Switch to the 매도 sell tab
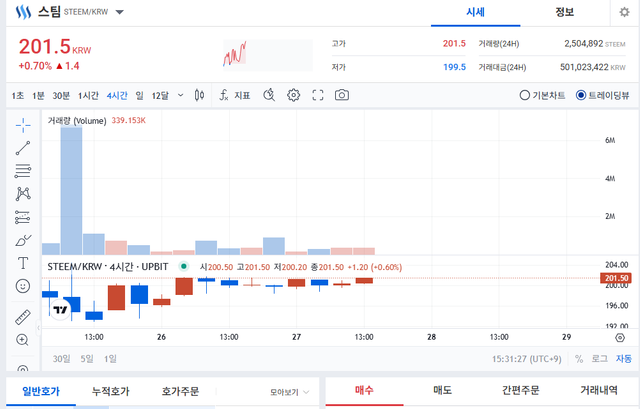 point(442,391)
